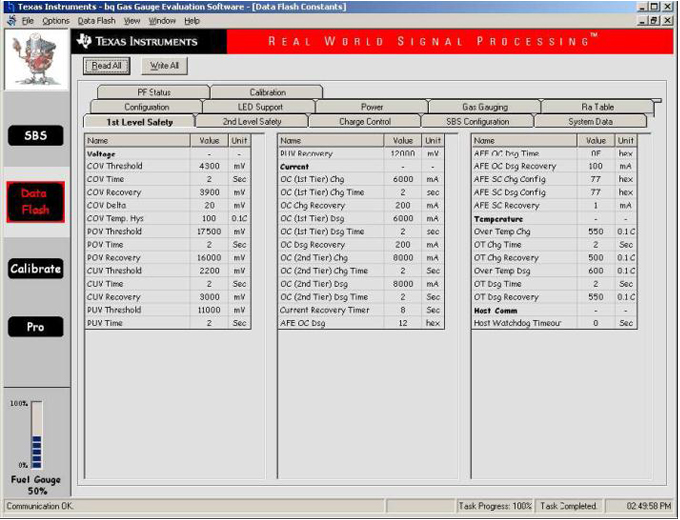Viewport: 680px width, 520px height.
Task: Switch to the Power tab
Action: [372, 107]
